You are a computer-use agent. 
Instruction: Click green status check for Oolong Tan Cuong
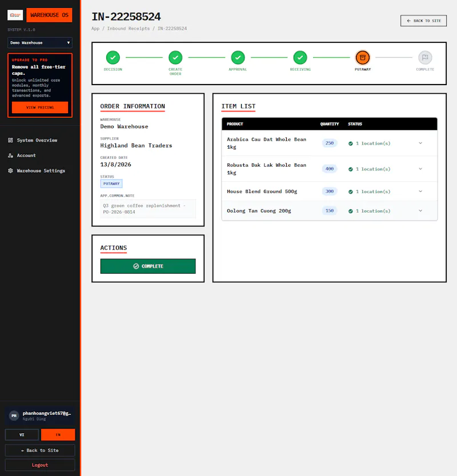coord(351,211)
